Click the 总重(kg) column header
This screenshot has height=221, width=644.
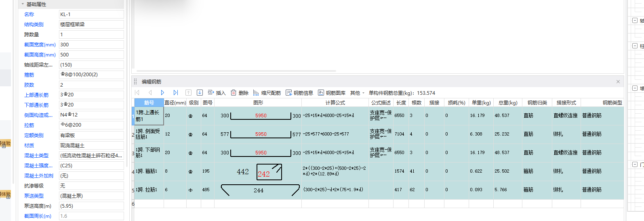point(507,103)
